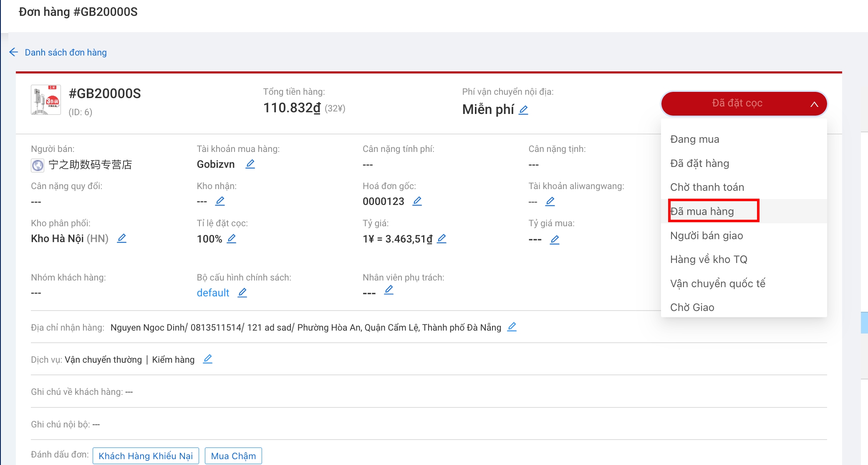Select Đã mua hàng status option
The image size is (868, 465).
(x=702, y=211)
